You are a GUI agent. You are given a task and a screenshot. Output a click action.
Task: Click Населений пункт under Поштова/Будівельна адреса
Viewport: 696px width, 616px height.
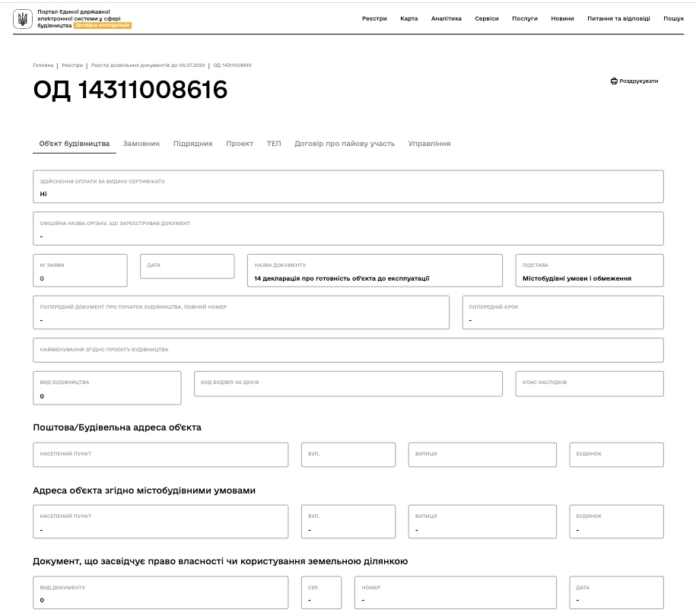[160, 455]
